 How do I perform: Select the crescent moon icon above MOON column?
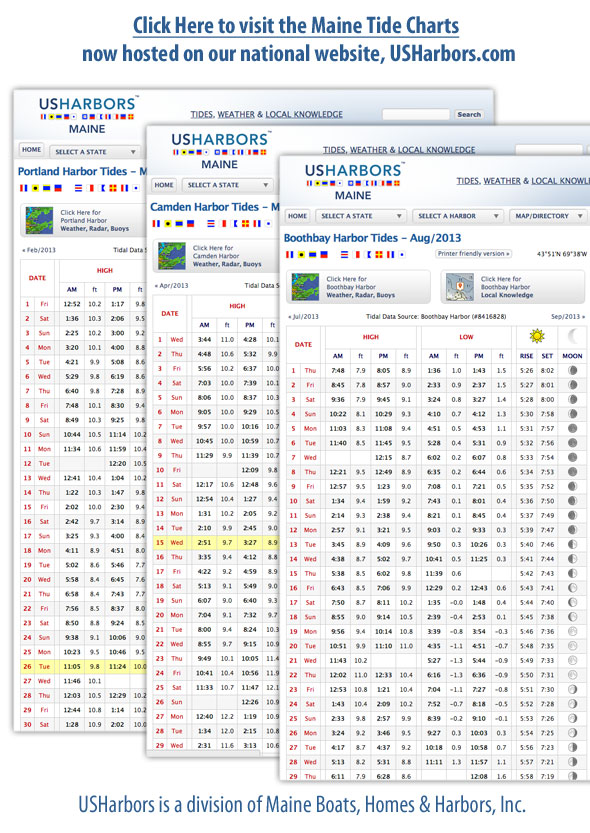click(572, 336)
